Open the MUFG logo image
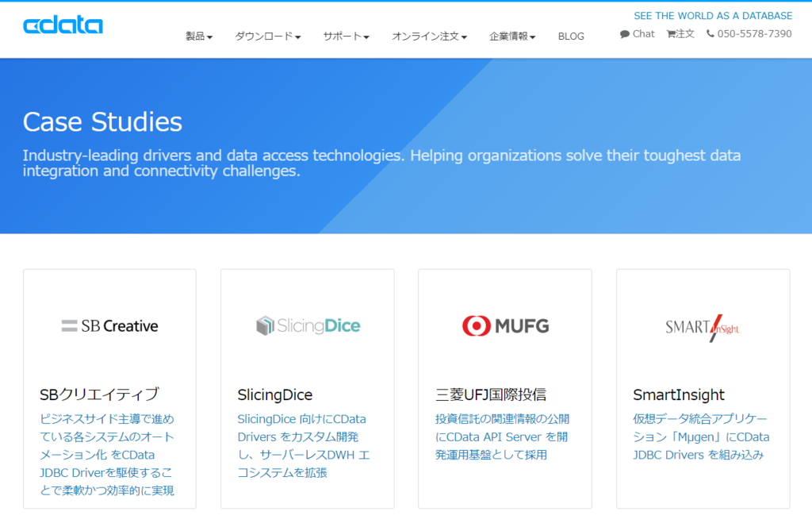Viewport: 812px width, 523px height. [x=505, y=326]
